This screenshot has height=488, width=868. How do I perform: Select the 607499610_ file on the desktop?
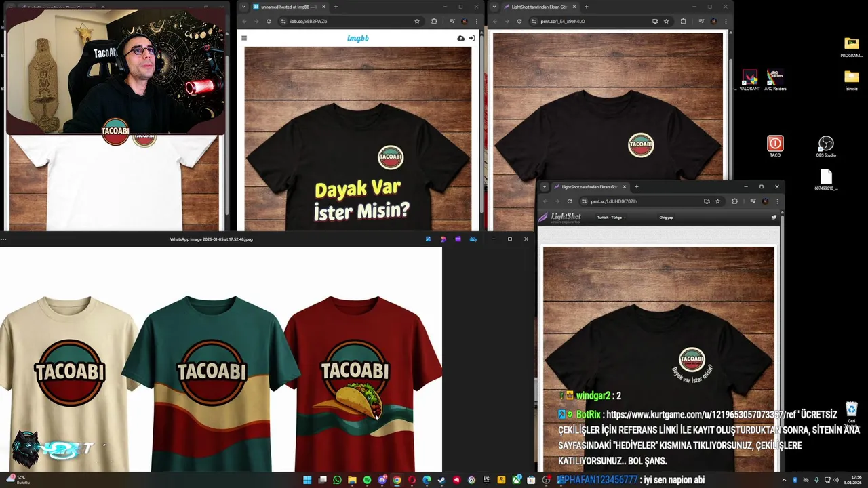825,180
